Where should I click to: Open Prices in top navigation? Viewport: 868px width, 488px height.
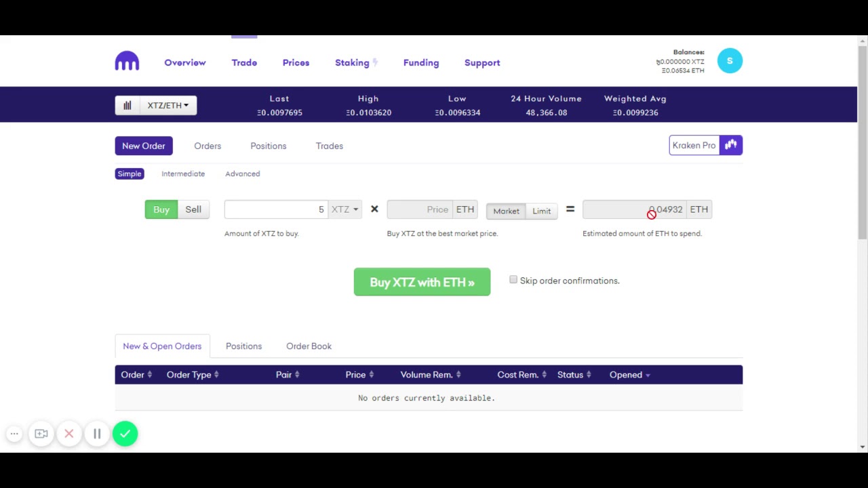[296, 62]
